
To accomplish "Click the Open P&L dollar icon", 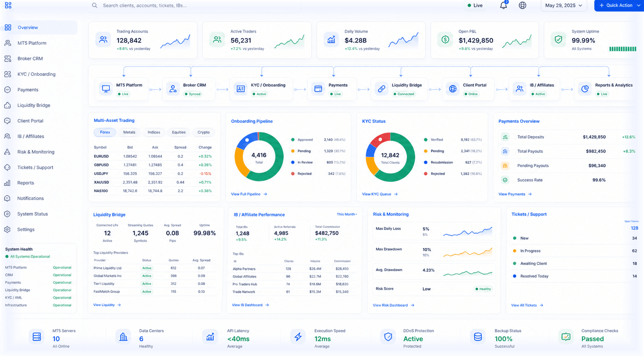I will [x=445, y=40].
